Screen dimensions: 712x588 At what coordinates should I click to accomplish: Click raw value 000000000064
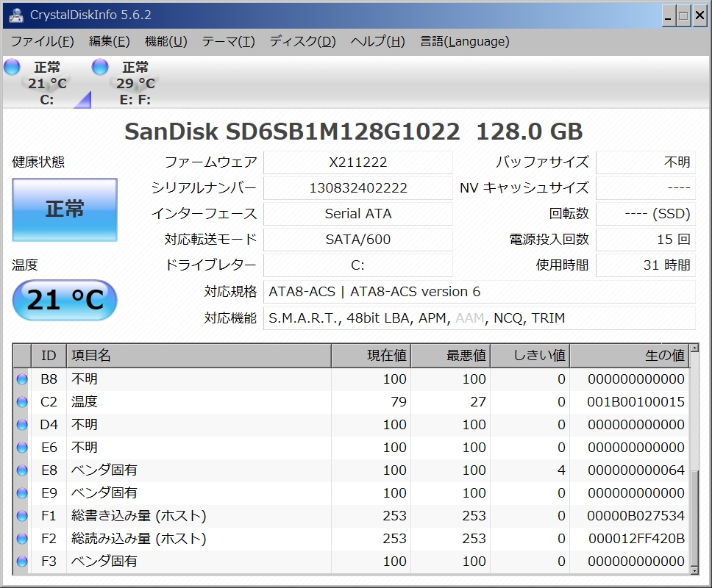click(x=636, y=470)
